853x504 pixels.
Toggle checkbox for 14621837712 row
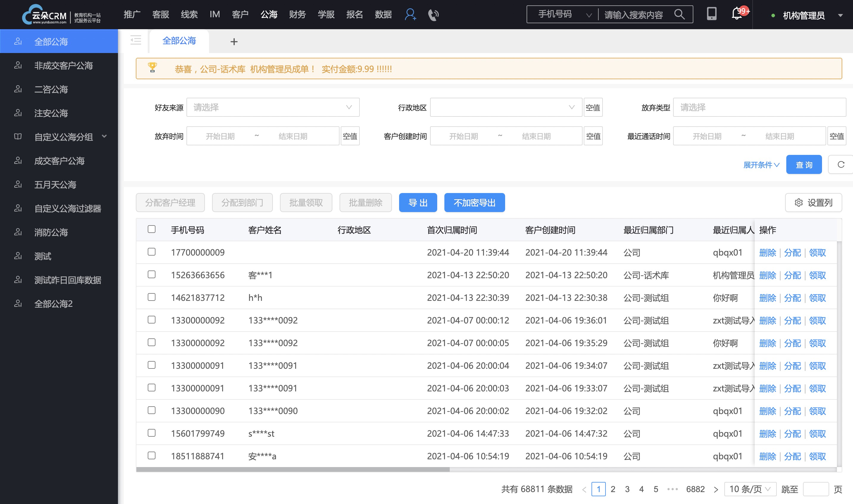[x=152, y=297]
